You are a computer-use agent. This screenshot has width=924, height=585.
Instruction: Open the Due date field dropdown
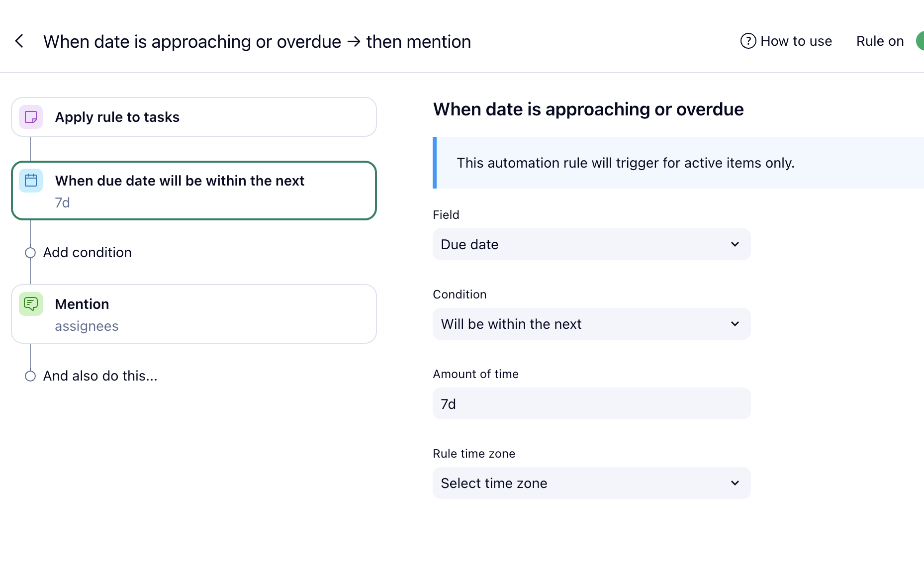(591, 244)
